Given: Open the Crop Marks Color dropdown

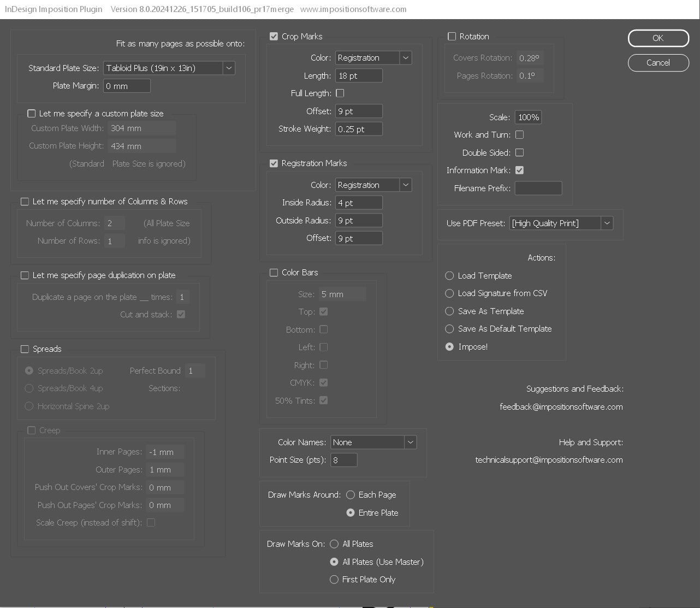Looking at the screenshot, I should click(x=406, y=57).
